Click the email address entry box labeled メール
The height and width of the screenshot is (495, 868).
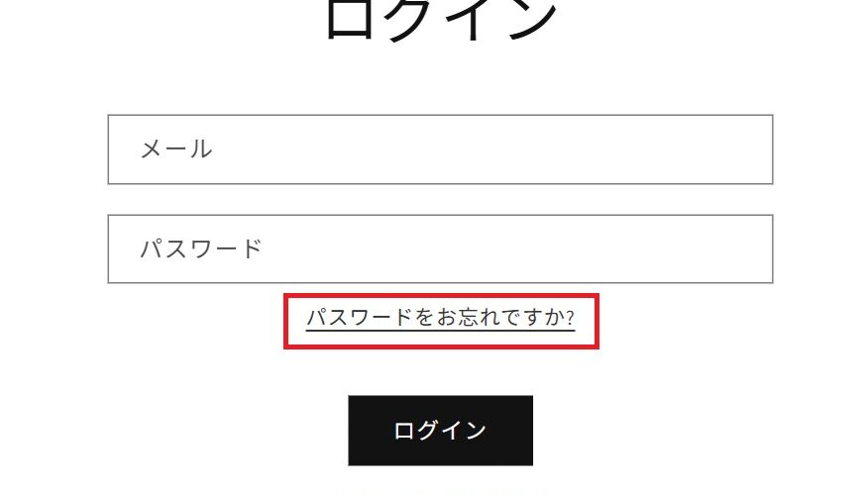(440, 149)
